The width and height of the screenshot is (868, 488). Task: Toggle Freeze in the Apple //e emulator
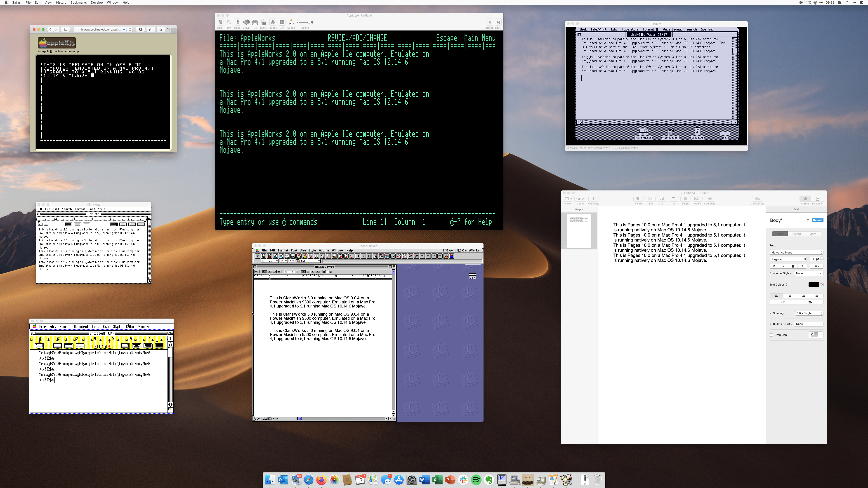[273, 22]
